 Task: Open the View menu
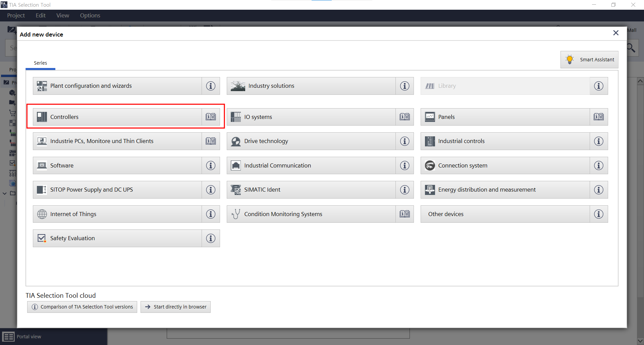[x=63, y=15]
